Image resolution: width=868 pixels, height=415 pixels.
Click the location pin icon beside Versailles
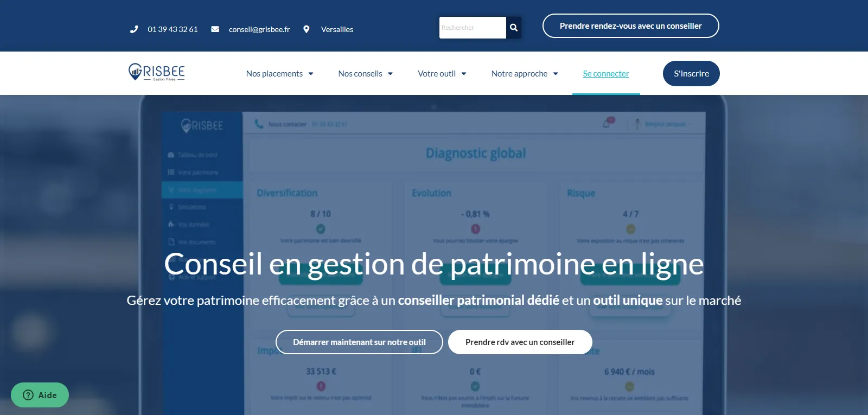pyautogui.click(x=307, y=29)
